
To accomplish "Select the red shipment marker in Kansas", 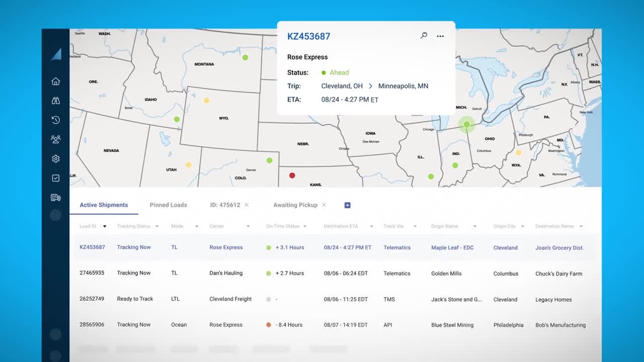I will [292, 175].
